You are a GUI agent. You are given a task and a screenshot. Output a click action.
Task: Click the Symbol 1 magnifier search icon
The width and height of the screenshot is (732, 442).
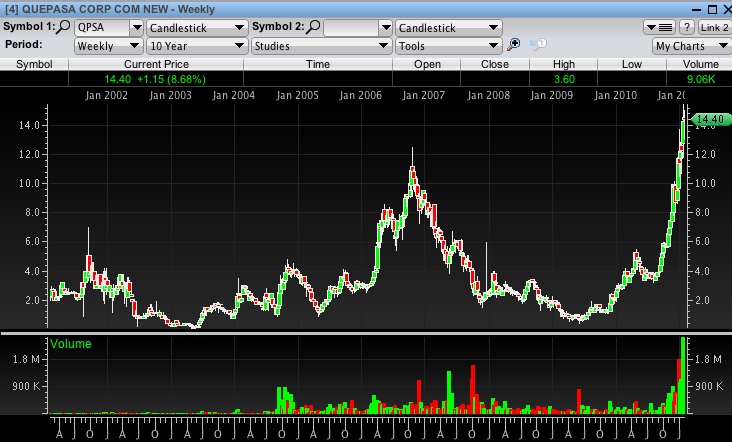(x=63, y=27)
